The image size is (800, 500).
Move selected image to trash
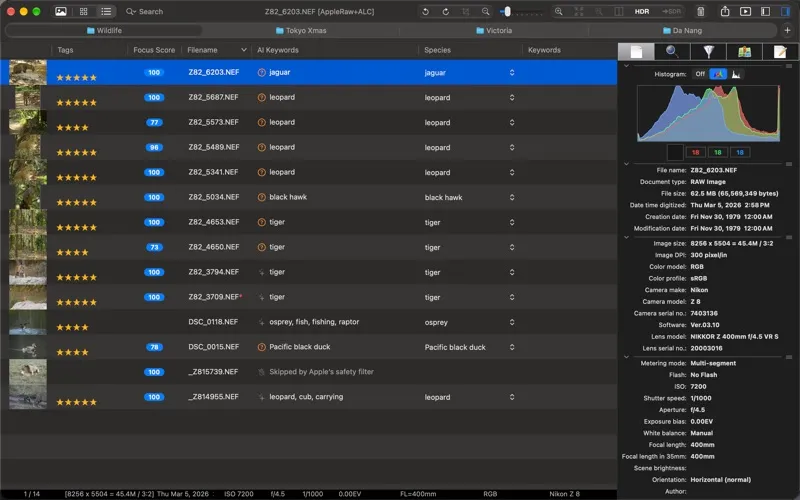coord(701,11)
